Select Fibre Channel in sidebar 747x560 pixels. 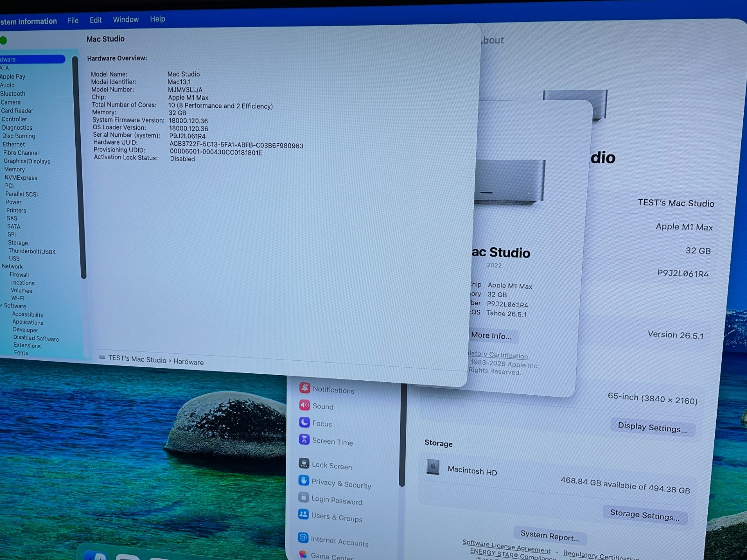click(21, 153)
